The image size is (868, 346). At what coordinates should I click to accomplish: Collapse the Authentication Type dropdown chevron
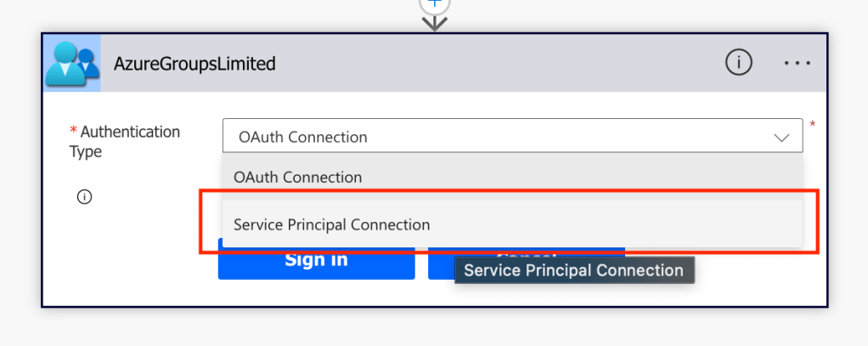tap(781, 137)
